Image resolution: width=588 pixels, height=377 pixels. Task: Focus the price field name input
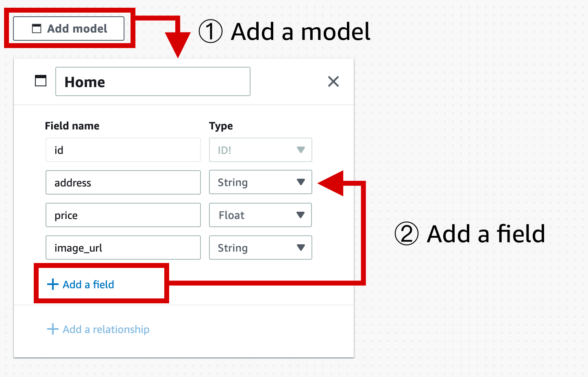123,215
